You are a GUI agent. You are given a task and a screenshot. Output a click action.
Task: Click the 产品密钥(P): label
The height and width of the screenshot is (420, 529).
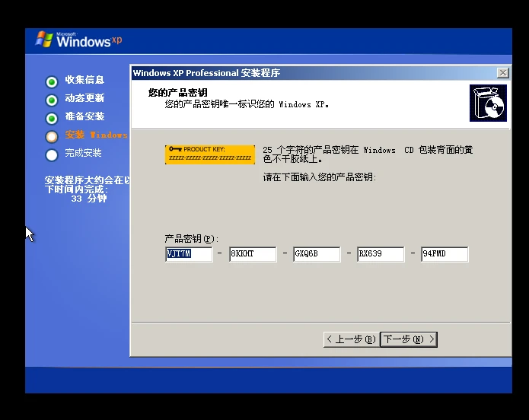[191, 239]
